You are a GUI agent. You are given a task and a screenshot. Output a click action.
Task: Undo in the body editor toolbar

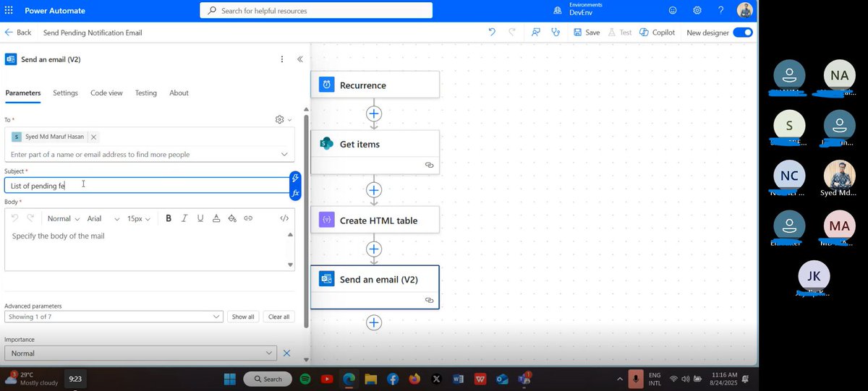(x=15, y=218)
